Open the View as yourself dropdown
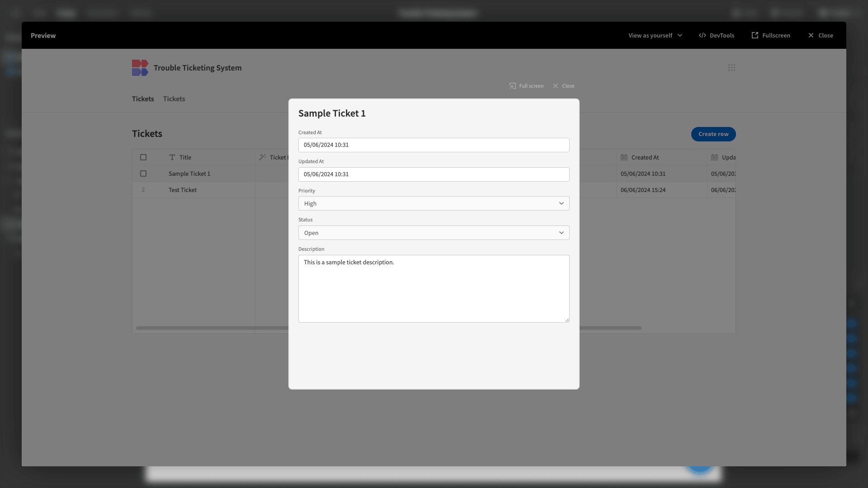Image resolution: width=868 pixels, height=488 pixels. pos(655,35)
